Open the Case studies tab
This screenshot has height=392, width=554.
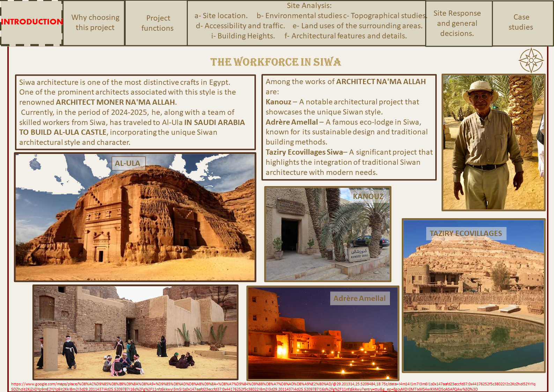point(523,23)
